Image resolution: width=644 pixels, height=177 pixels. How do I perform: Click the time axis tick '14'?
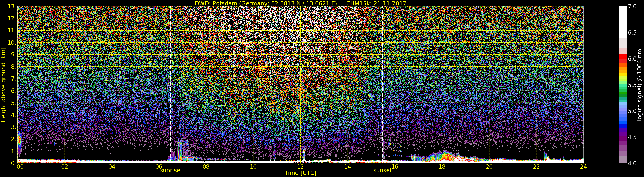coord(347,167)
